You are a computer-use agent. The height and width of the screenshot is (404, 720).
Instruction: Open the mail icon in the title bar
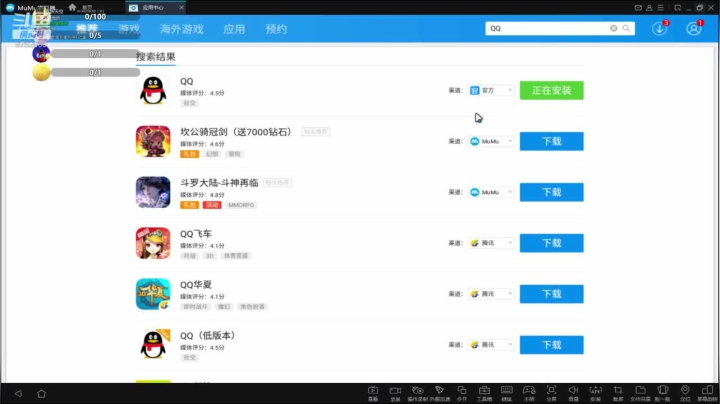pos(638,8)
